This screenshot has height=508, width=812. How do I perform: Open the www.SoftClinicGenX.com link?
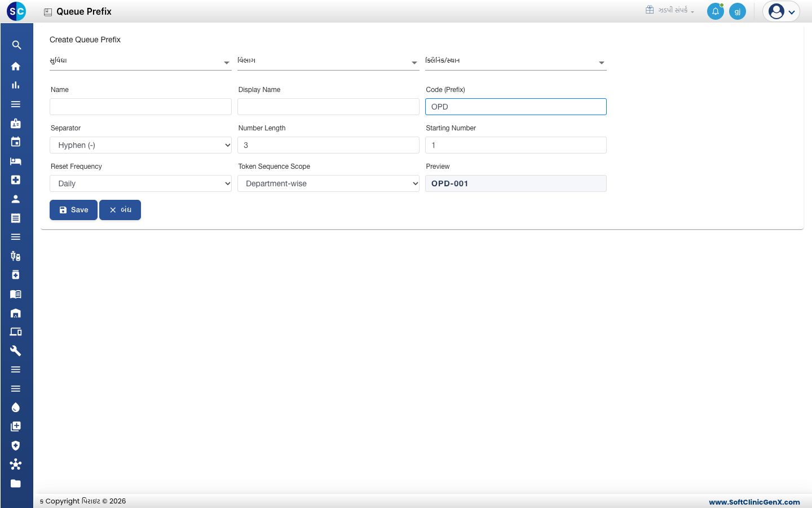pyautogui.click(x=754, y=502)
